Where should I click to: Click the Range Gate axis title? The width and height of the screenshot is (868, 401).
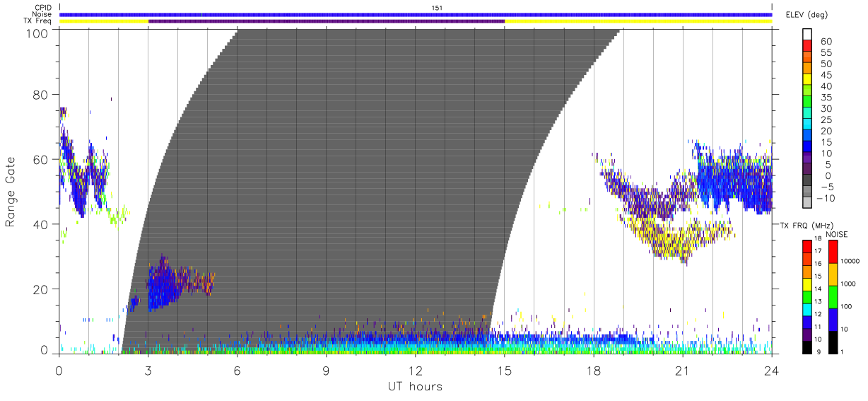(x=11, y=192)
